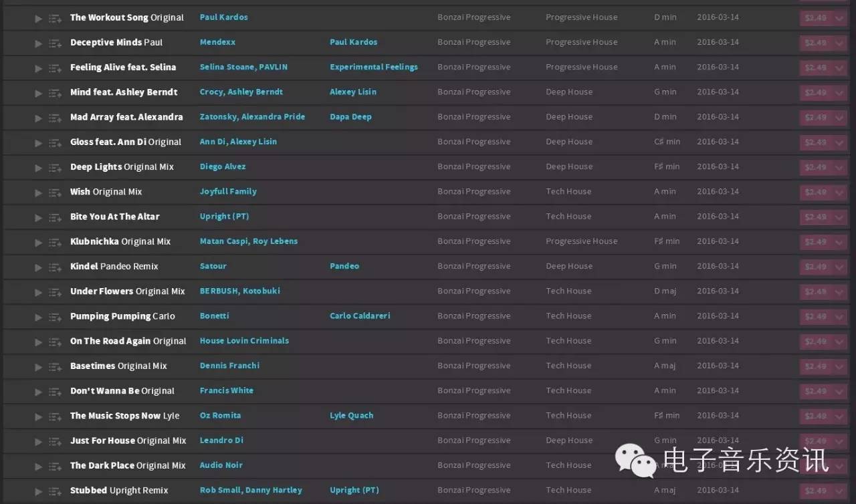Play the track The Workout Song
This screenshot has height=504, width=856.
pos(38,19)
